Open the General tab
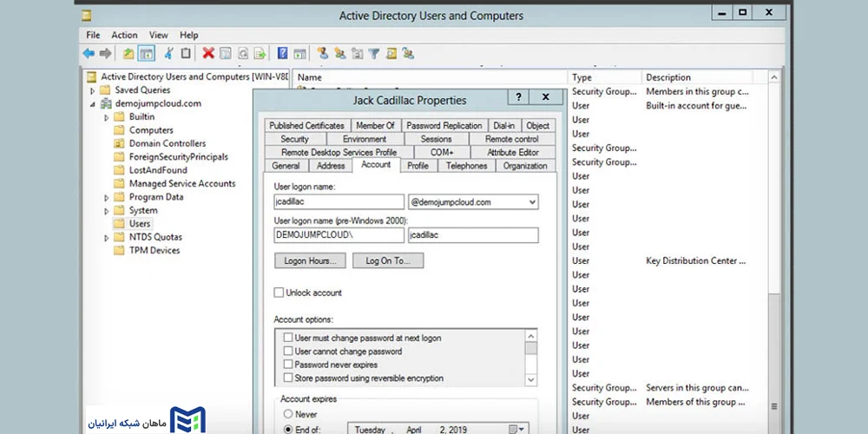This screenshot has width=868, height=434. pos(286,166)
